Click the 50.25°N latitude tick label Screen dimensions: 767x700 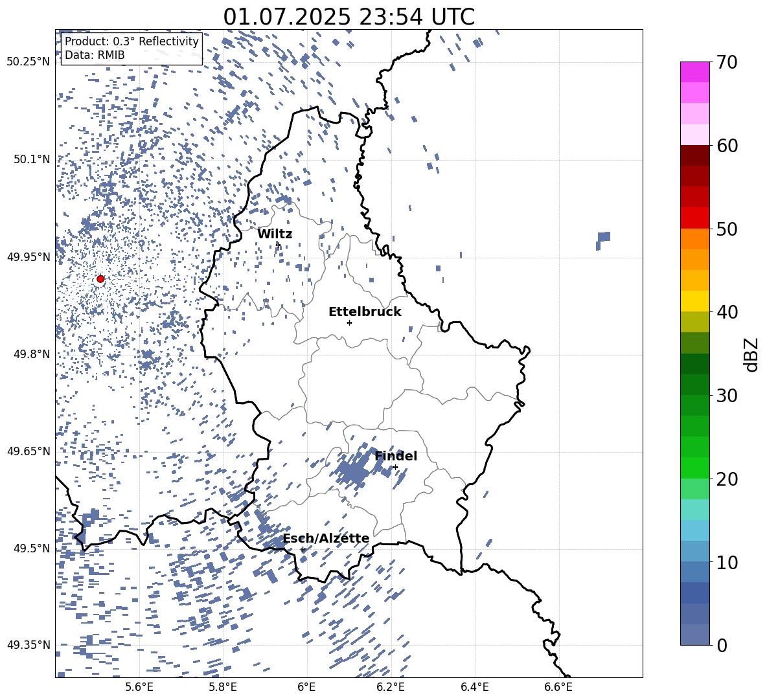pyautogui.click(x=29, y=62)
